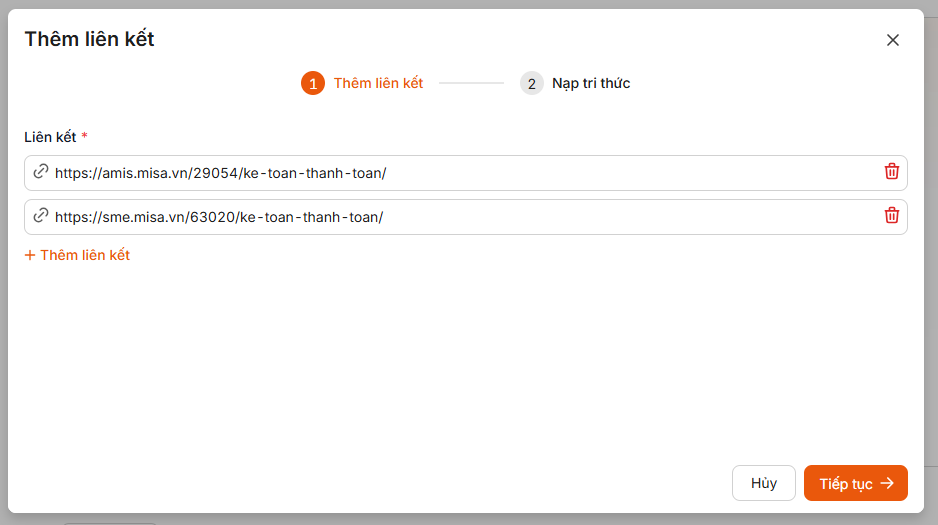
Task: Click the Hủy button
Action: (763, 483)
